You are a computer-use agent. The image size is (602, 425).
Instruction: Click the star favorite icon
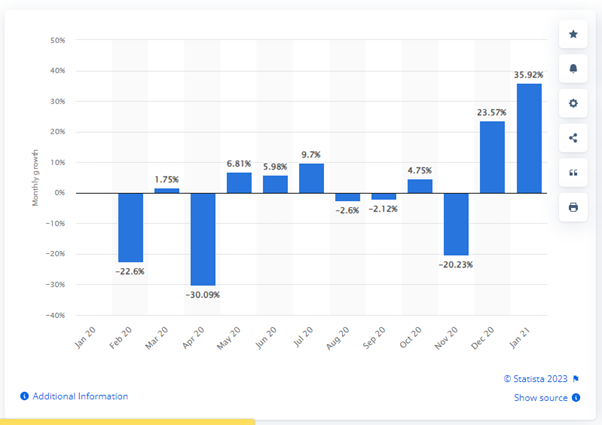pos(573,34)
